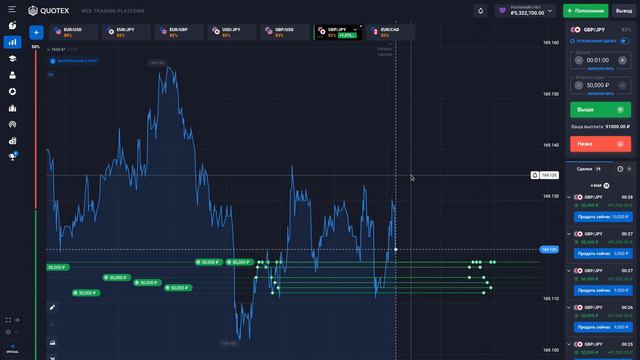640x360 pixels.
Task: Collapse the GBP/JPY trade at 00:25
Action: tap(569, 344)
